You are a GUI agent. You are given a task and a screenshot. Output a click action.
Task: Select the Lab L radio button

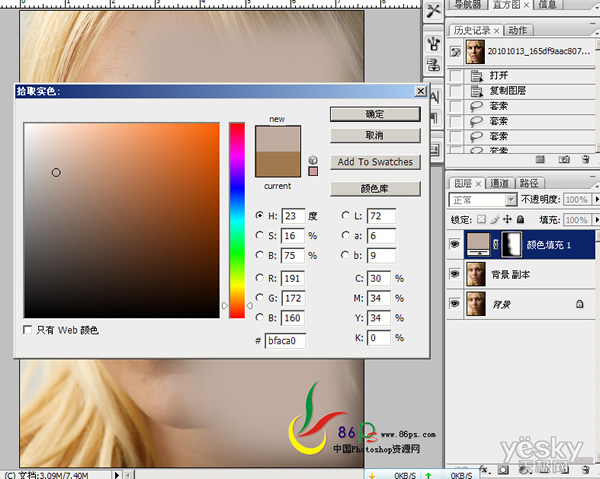(345, 215)
